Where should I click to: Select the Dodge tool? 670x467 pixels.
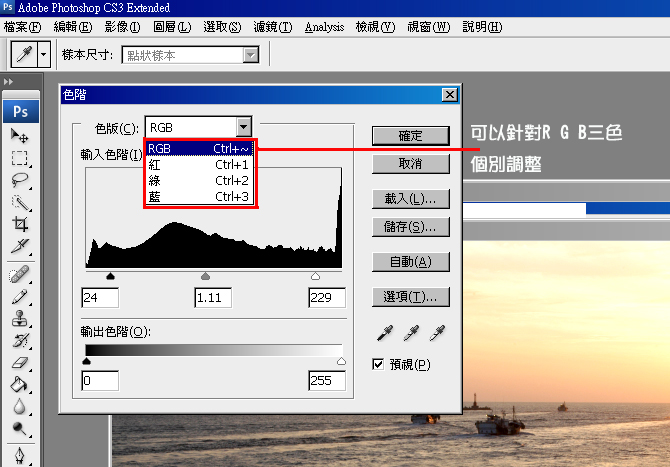tap(20, 428)
